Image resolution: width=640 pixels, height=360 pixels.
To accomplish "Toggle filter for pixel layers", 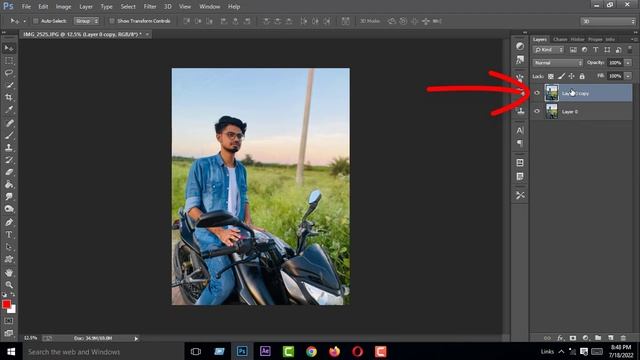I will [x=573, y=50].
